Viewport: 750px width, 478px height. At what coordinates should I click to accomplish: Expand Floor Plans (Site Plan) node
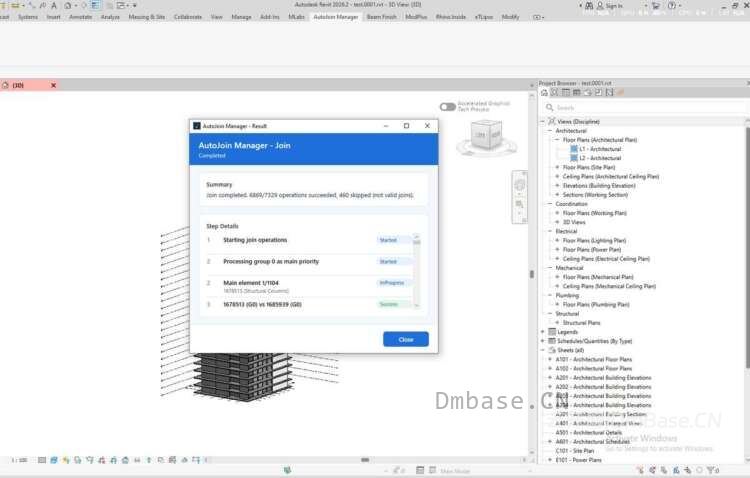(x=557, y=167)
